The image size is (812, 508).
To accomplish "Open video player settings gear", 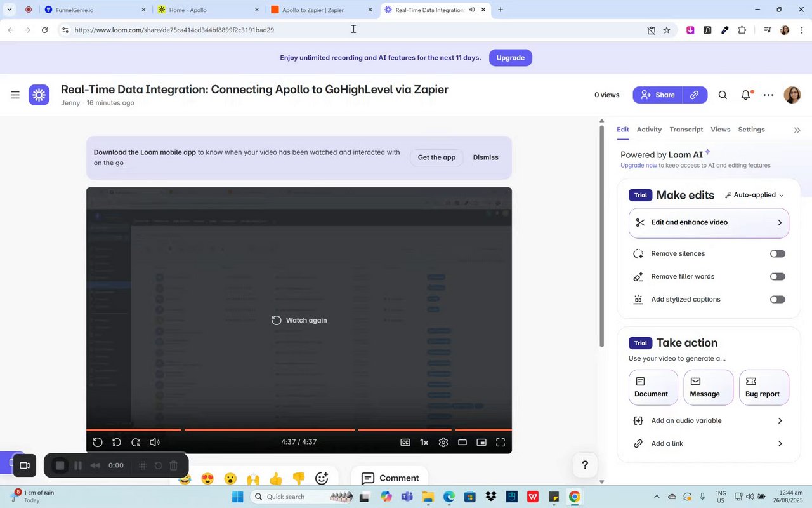I will [x=443, y=442].
